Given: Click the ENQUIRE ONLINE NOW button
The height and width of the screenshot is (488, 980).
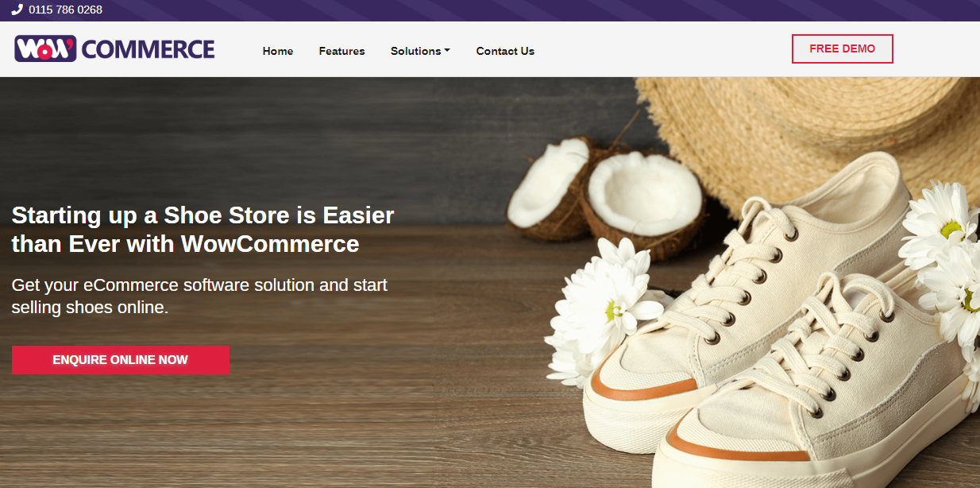Looking at the screenshot, I should point(121,360).
